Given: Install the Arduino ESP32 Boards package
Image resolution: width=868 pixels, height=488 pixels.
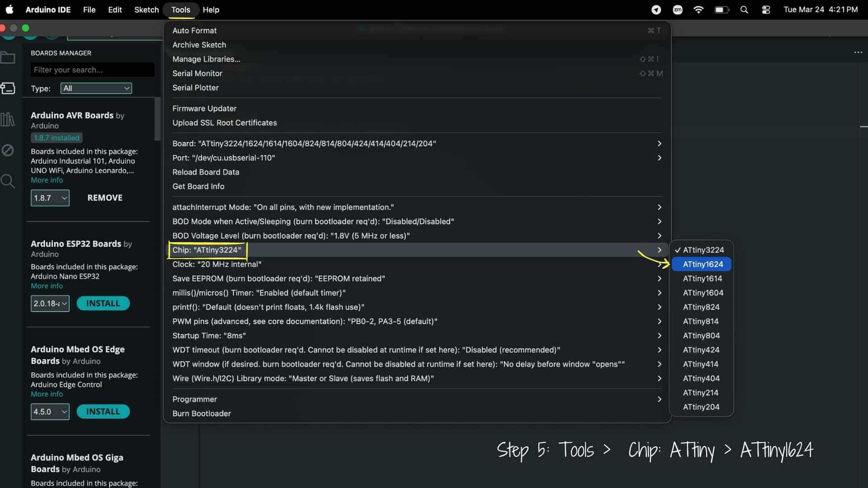Looking at the screenshot, I should tap(103, 304).
